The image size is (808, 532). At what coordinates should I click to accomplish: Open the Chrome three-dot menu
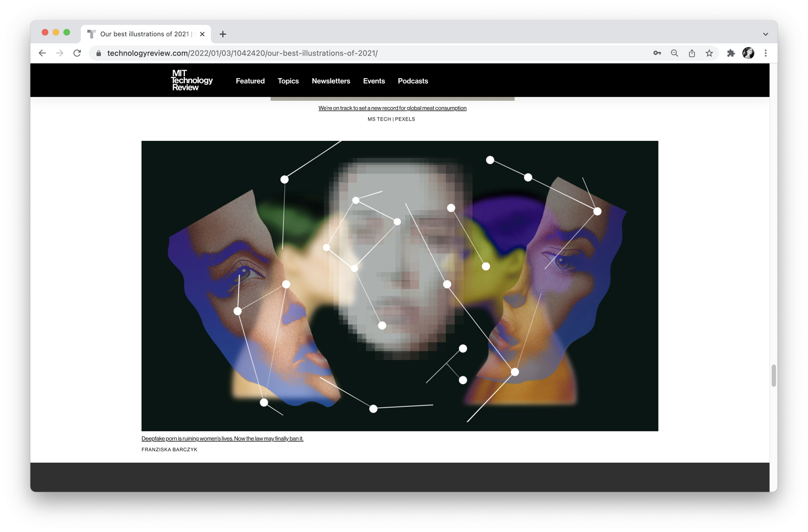(766, 53)
